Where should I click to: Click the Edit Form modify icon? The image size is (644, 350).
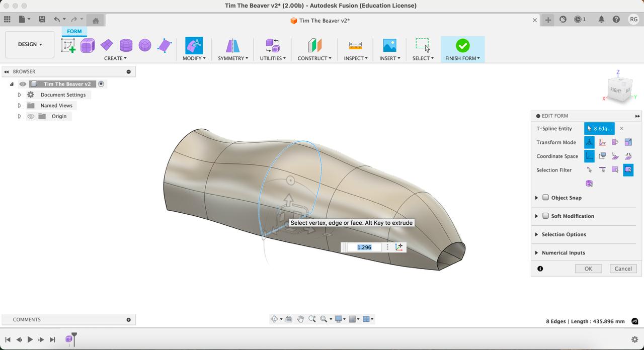pyautogui.click(x=194, y=46)
